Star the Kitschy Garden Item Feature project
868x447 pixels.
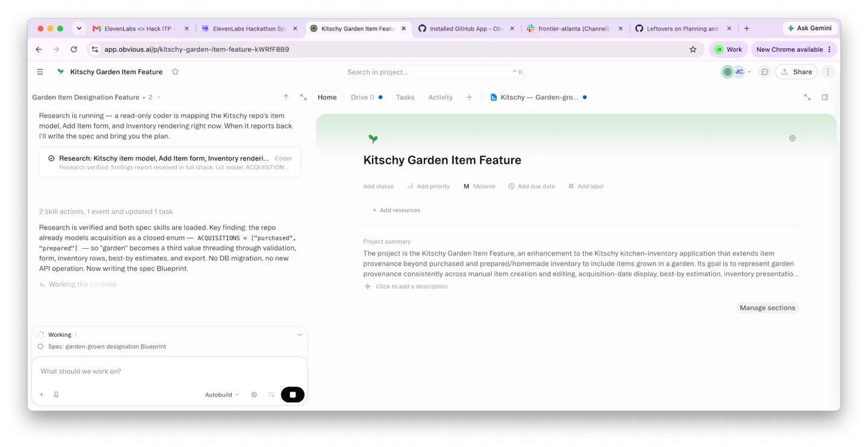click(x=175, y=72)
